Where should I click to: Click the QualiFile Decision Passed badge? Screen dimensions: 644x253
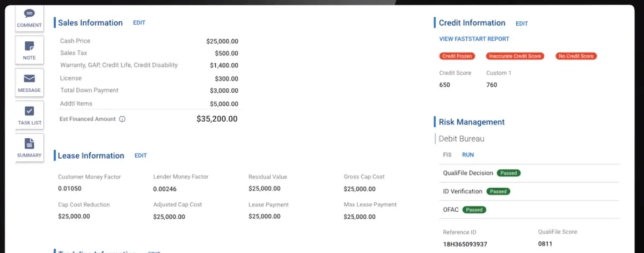pos(509,173)
